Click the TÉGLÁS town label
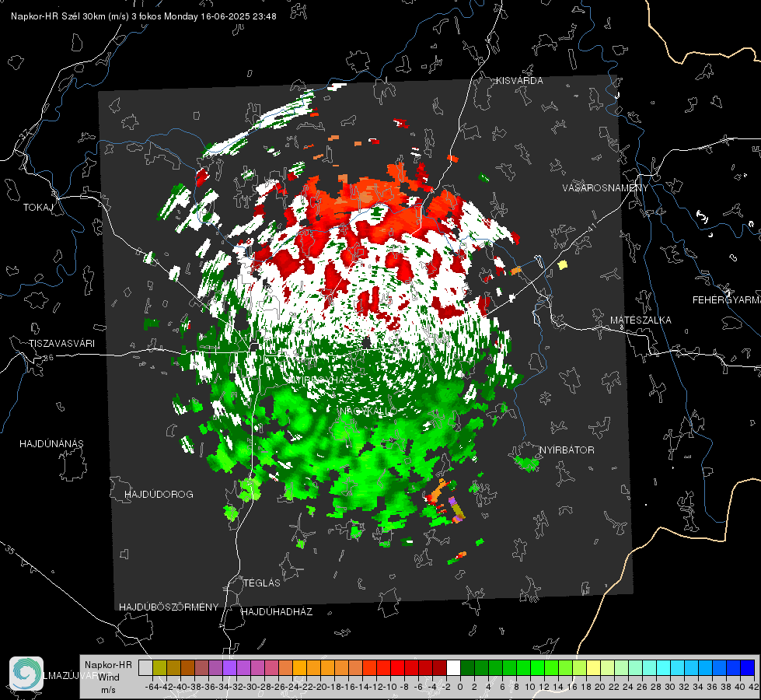The image size is (761, 700). point(262,583)
